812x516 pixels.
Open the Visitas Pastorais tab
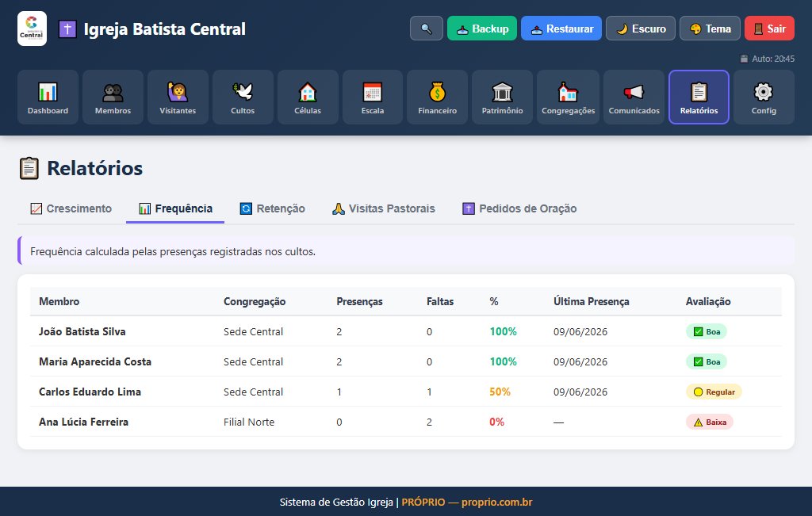point(384,208)
